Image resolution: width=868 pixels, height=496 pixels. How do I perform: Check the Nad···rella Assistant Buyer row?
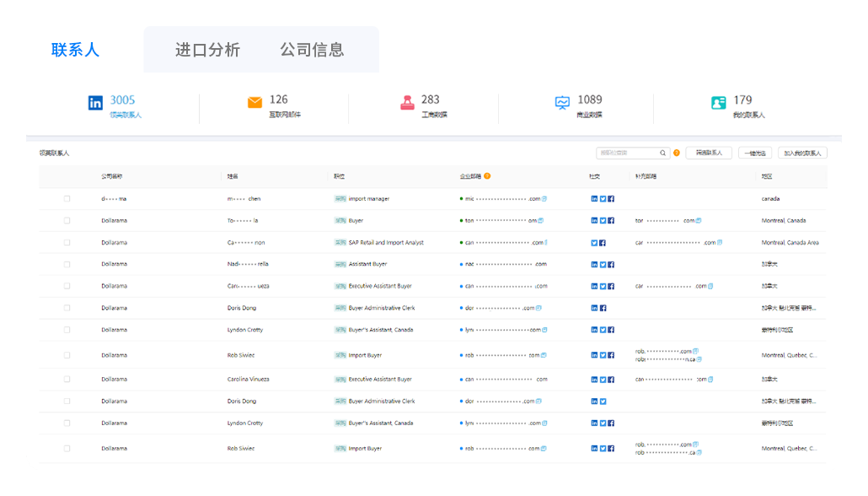(x=67, y=264)
